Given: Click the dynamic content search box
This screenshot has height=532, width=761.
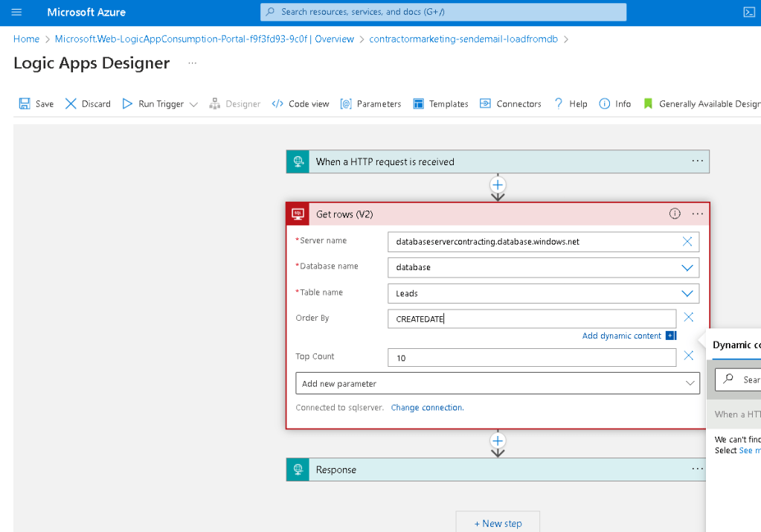Looking at the screenshot, I should (738, 379).
